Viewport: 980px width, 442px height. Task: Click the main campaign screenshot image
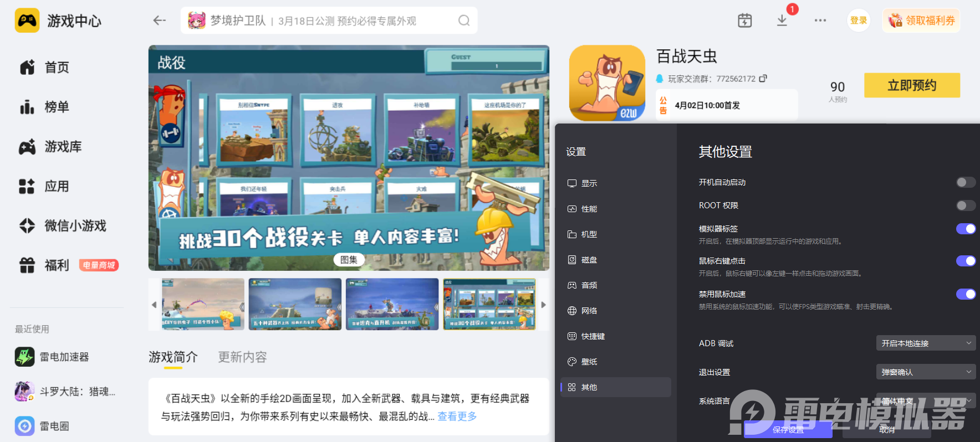(x=349, y=158)
